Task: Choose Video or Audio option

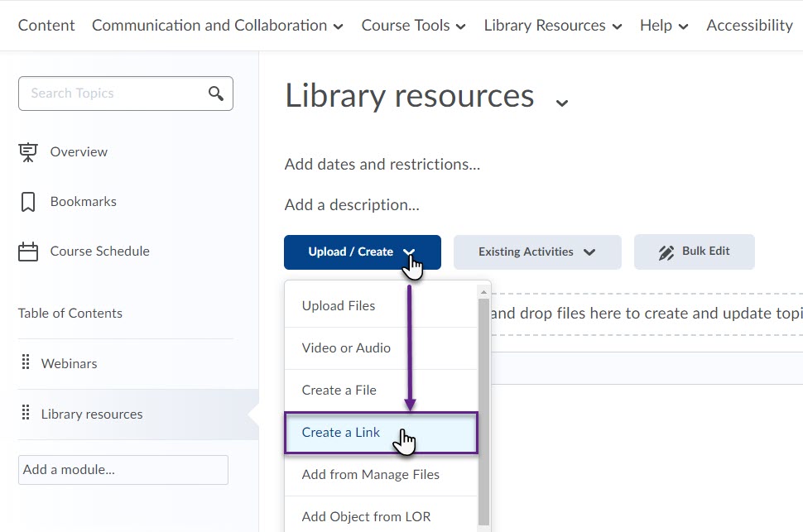Action: click(381, 348)
